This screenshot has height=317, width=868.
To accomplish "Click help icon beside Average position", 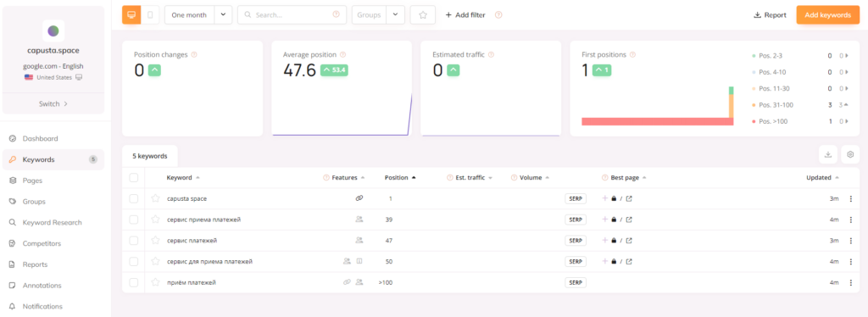I will point(342,55).
